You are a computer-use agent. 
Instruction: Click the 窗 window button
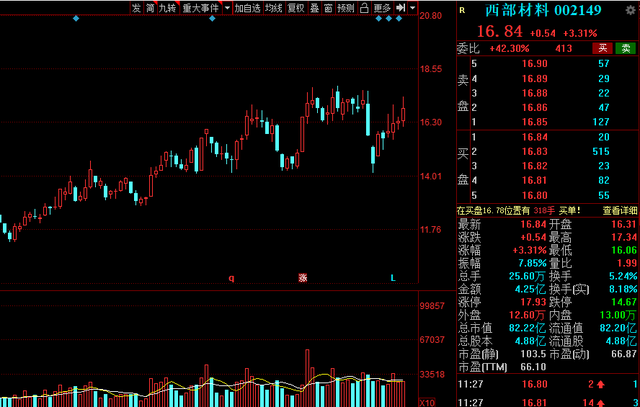[x=328, y=8]
